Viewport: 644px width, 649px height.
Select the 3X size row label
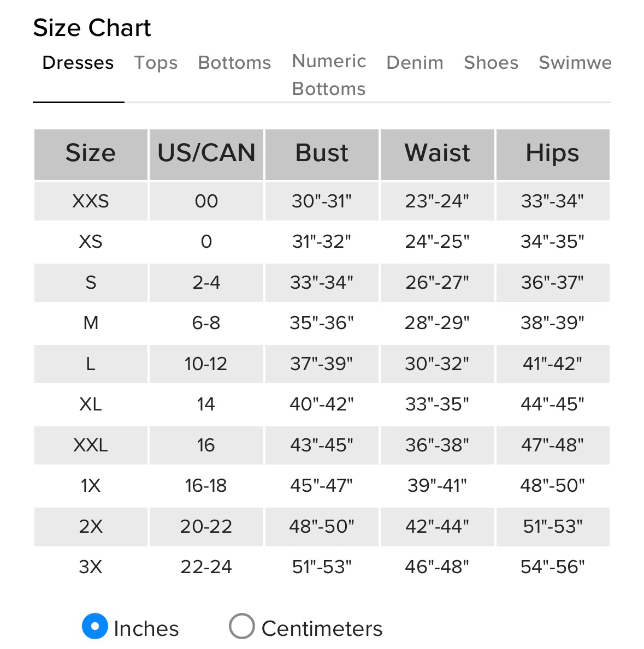[91, 567]
